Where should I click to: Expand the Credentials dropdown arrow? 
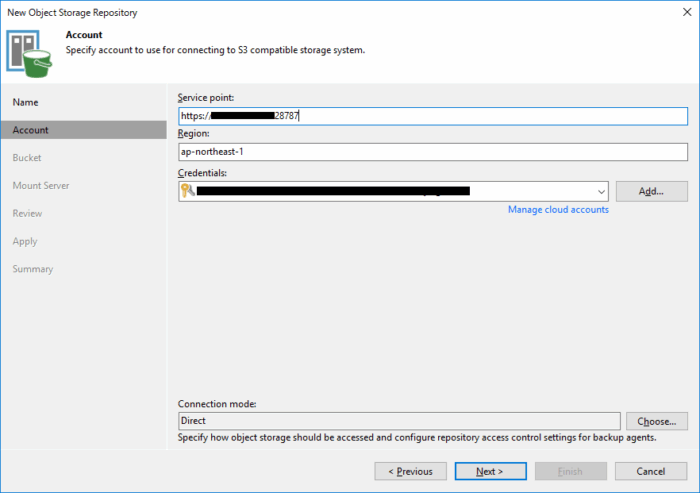[x=600, y=191]
